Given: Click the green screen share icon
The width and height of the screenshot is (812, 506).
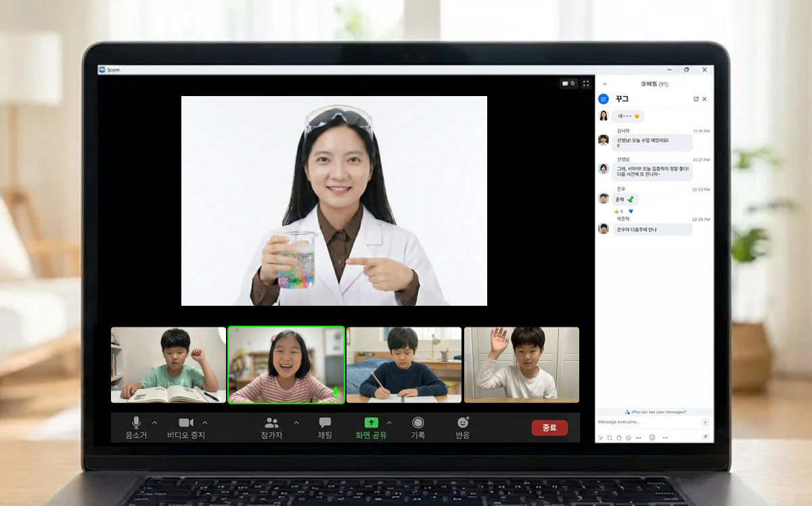Looking at the screenshot, I should (371, 423).
